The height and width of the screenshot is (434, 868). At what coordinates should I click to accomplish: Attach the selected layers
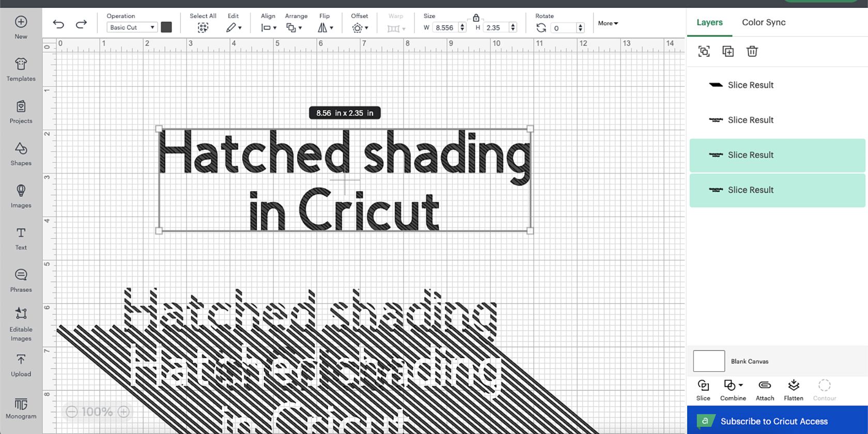point(765,390)
